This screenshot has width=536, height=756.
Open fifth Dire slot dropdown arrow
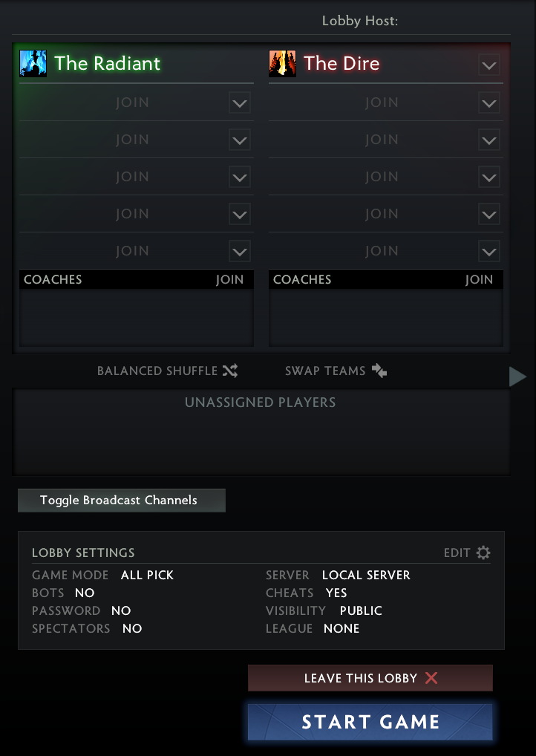[x=488, y=252]
